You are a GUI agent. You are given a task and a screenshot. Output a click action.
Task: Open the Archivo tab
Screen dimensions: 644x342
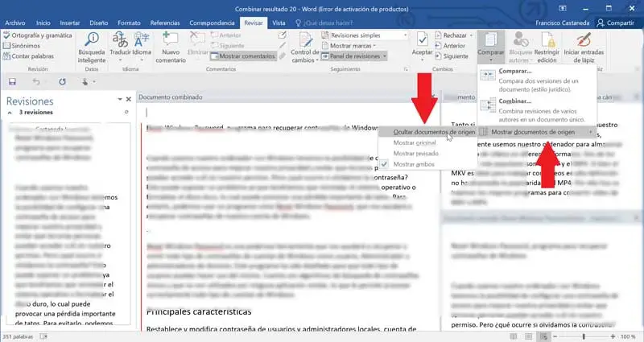coord(14,23)
